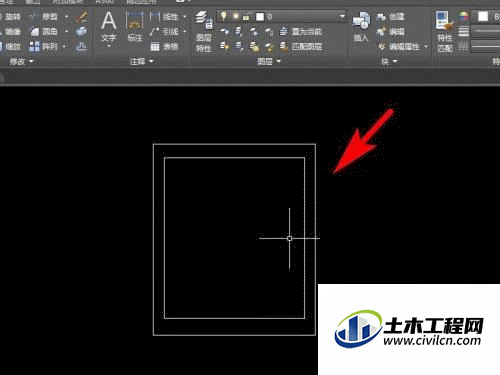The width and height of the screenshot is (500, 375).
Task: Click the 标注 dimension tool icon
Action: click(x=135, y=27)
